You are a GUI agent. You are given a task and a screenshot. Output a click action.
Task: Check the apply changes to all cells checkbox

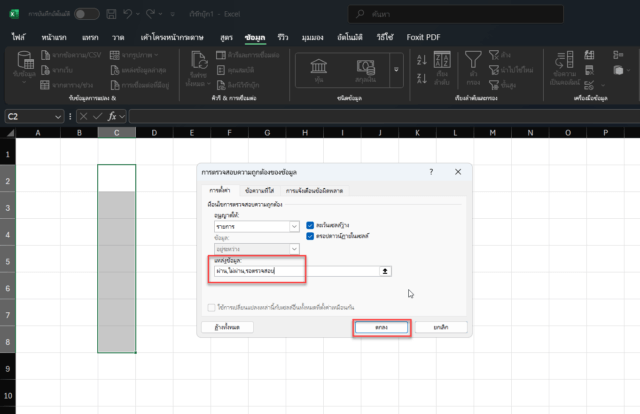(x=211, y=307)
